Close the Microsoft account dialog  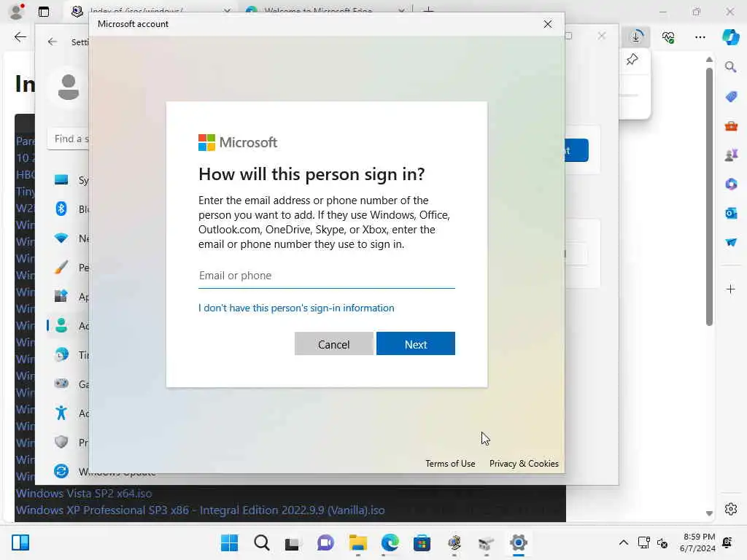pyautogui.click(x=547, y=24)
